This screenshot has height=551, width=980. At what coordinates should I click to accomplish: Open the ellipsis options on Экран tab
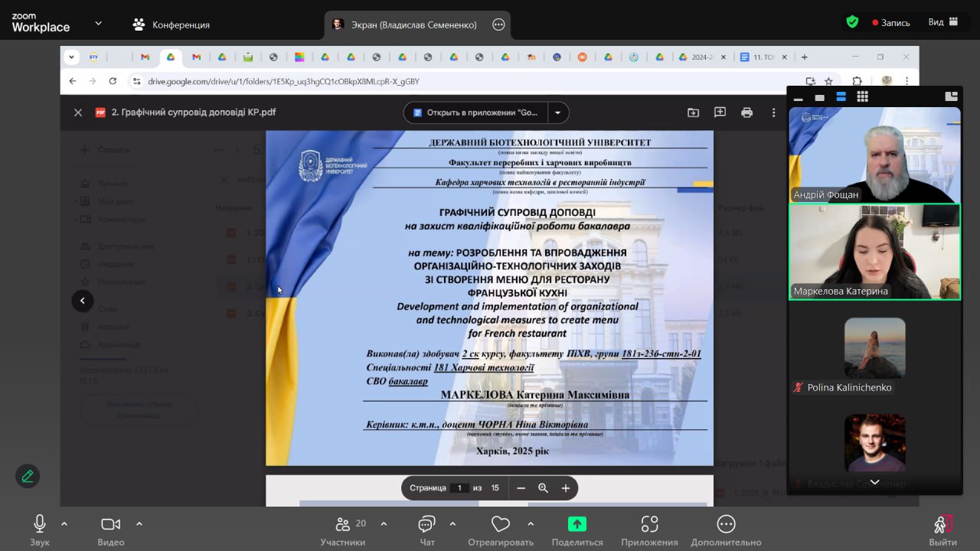(x=498, y=24)
